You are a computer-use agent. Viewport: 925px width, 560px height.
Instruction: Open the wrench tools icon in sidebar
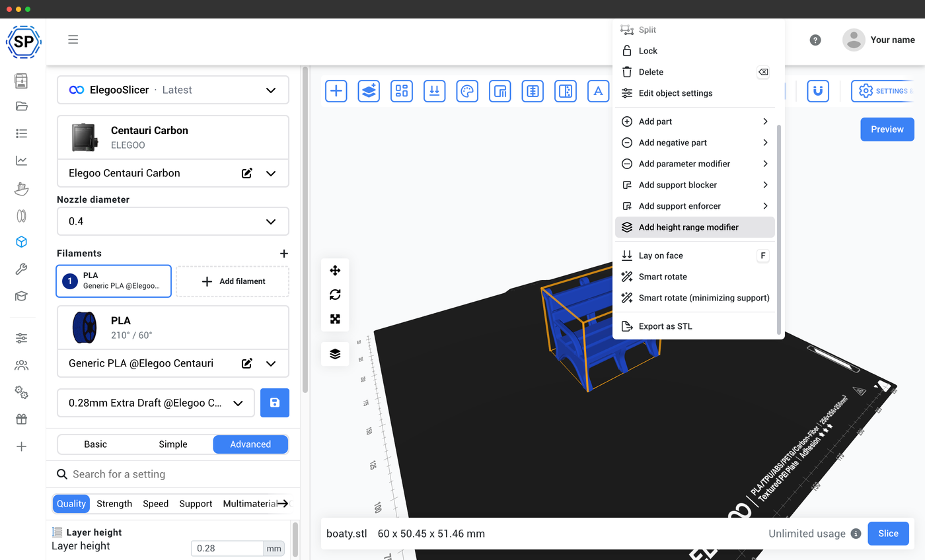[21, 269]
